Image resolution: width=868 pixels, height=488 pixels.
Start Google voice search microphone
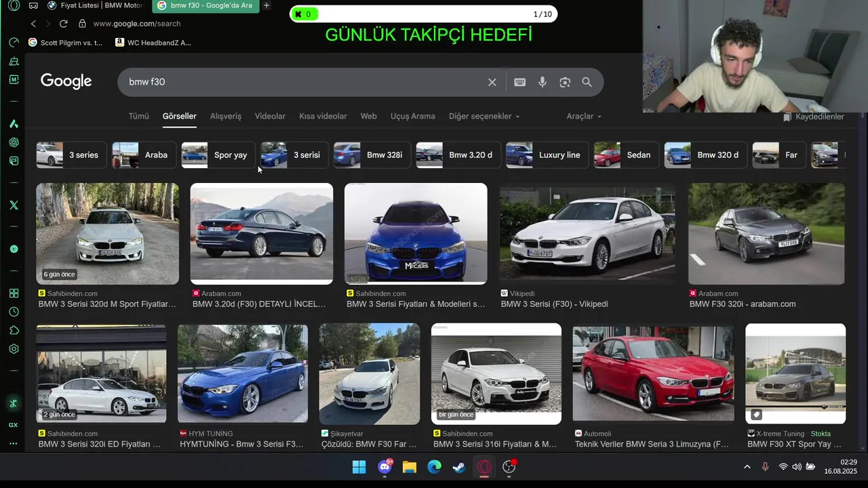[x=542, y=82]
